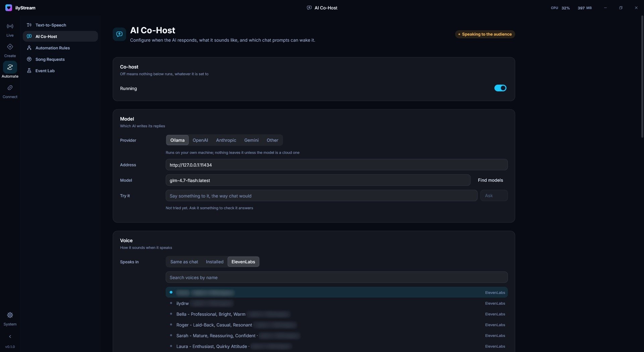Click the Try it prompt field
The width and height of the screenshot is (644, 352).
(321, 196)
